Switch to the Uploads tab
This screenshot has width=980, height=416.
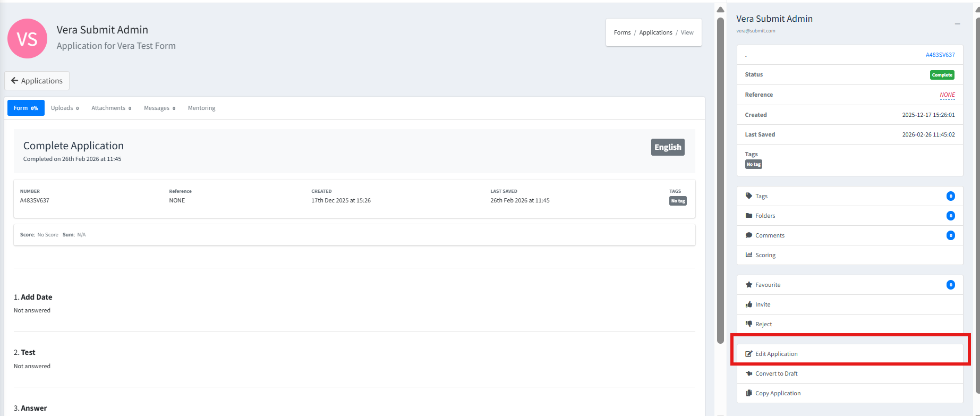click(65, 108)
